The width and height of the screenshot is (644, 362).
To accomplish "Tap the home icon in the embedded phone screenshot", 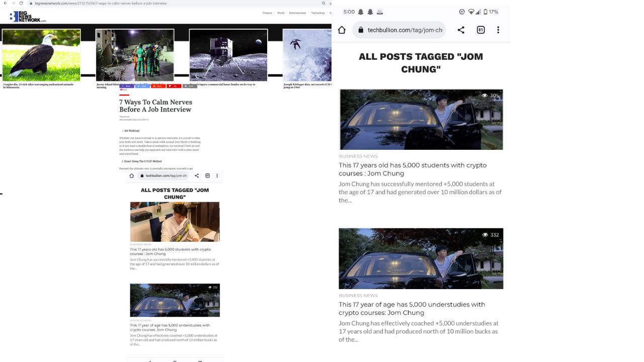I will [x=132, y=176].
